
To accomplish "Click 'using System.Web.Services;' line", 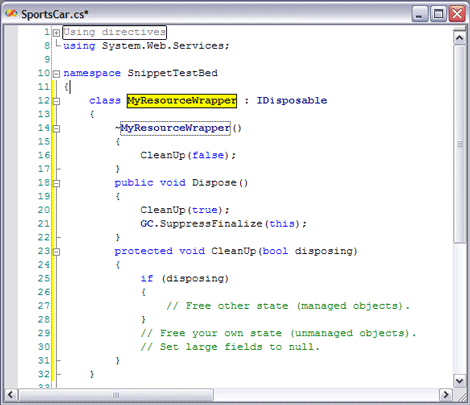I will (x=146, y=46).
